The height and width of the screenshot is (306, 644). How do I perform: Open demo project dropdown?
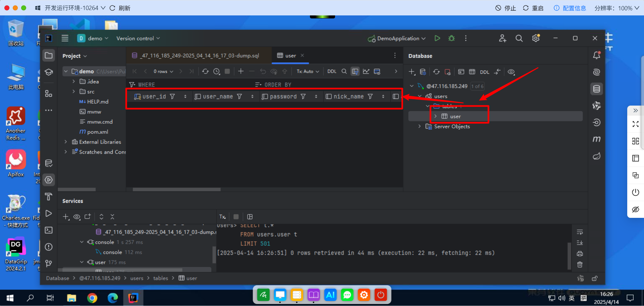click(x=93, y=38)
